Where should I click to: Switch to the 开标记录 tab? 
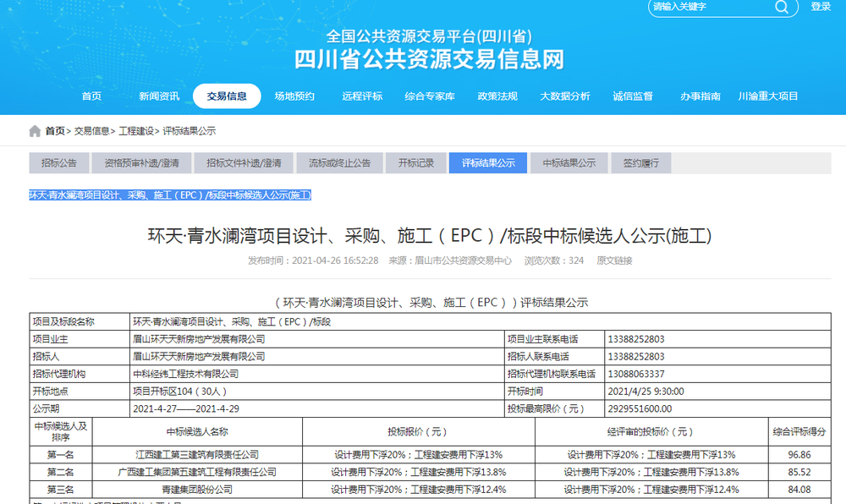click(x=416, y=163)
